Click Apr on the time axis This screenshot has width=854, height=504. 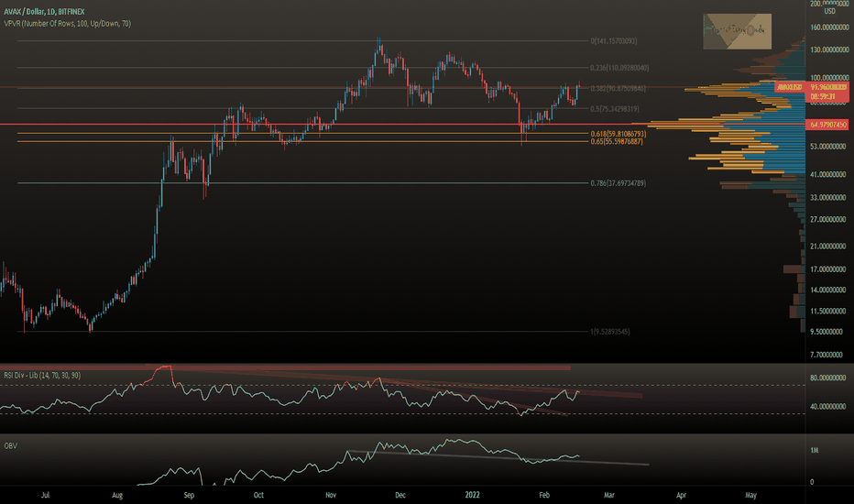(x=681, y=495)
